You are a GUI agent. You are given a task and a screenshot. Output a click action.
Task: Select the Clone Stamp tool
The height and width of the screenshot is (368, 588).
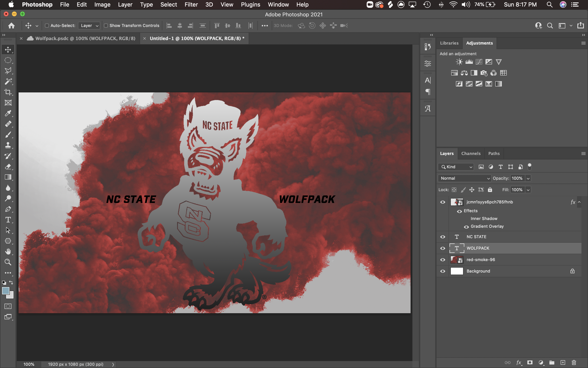pyautogui.click(x=8, y=145)
